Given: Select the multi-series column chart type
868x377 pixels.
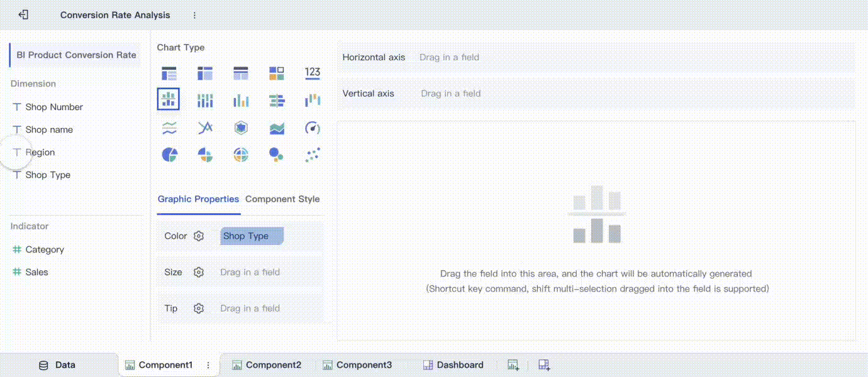Looking at the screenshot, I should click(x=241, y=101).
